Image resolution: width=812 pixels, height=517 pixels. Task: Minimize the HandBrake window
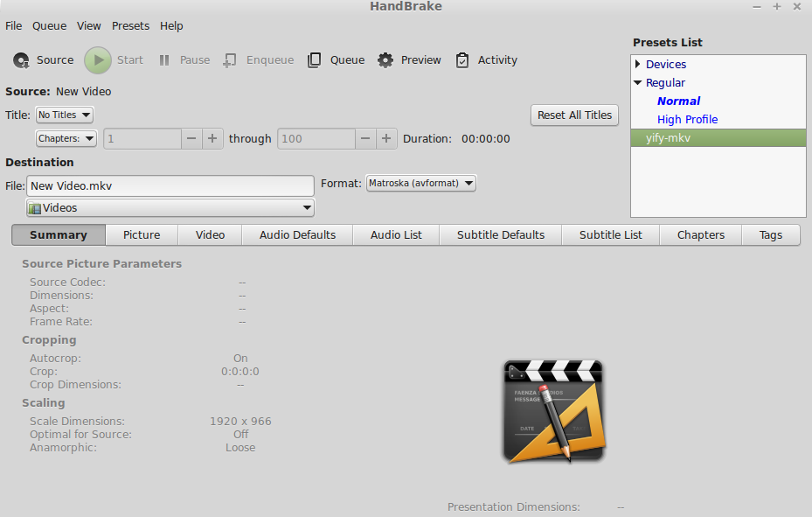point(757,7)
